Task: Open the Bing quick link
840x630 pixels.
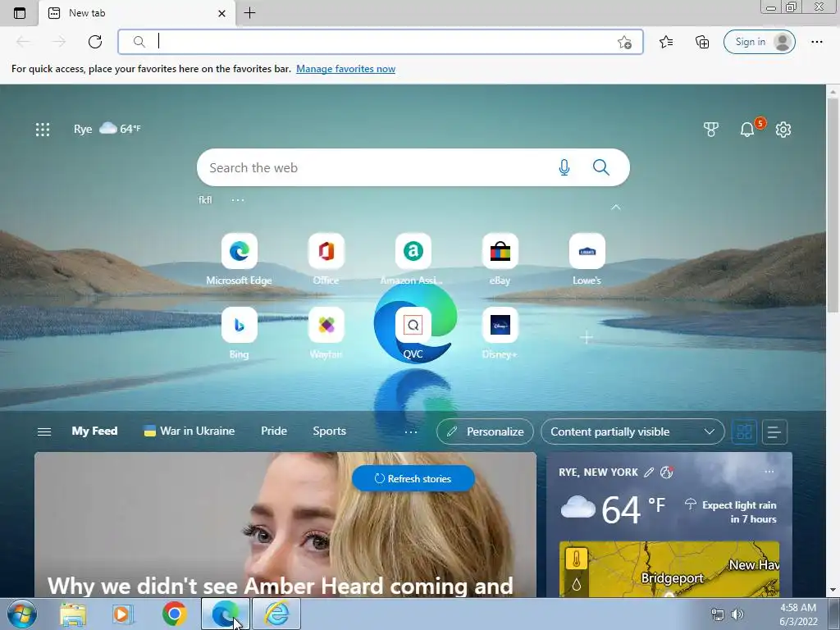Action: [239, 333]
